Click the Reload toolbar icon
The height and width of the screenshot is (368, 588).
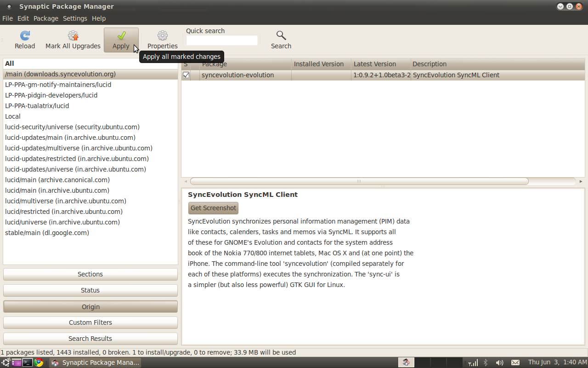pyautogui.click(x=25, y=36)
